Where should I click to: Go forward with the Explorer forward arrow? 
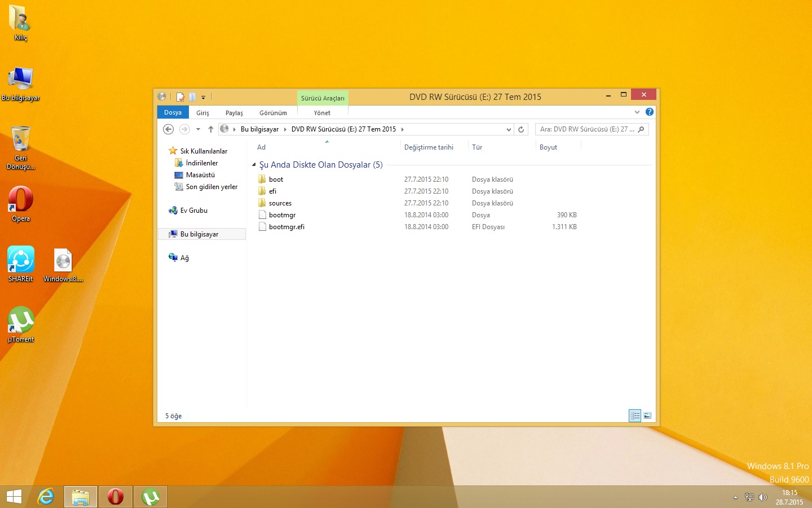tap(184, 129)
